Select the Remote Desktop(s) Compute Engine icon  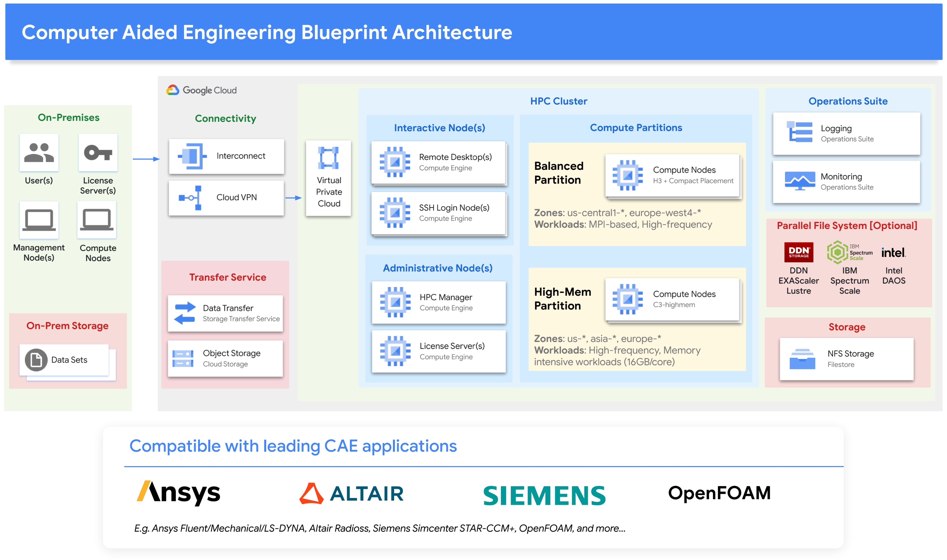(x=395, y=162)
